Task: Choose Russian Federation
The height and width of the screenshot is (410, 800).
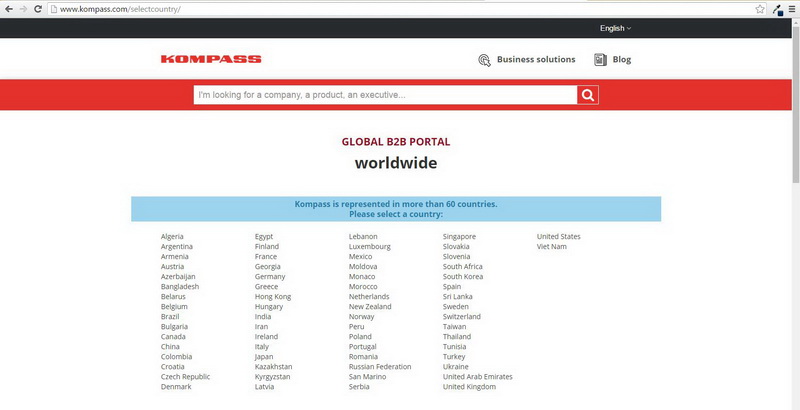Action: click(x=380, y=367)
